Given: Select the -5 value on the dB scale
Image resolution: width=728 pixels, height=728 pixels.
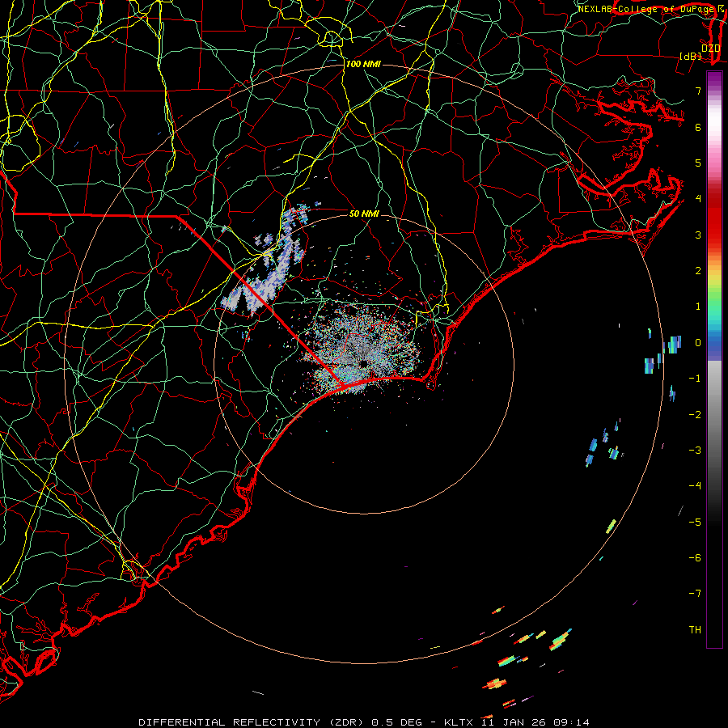Looking at the screenshot, I should (695, 523).
